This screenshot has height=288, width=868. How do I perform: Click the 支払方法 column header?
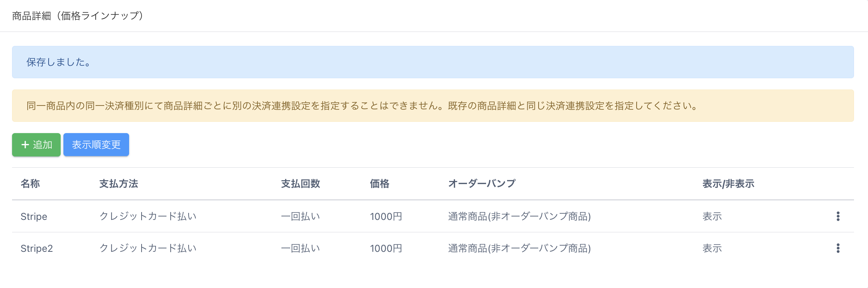[119, 184]
